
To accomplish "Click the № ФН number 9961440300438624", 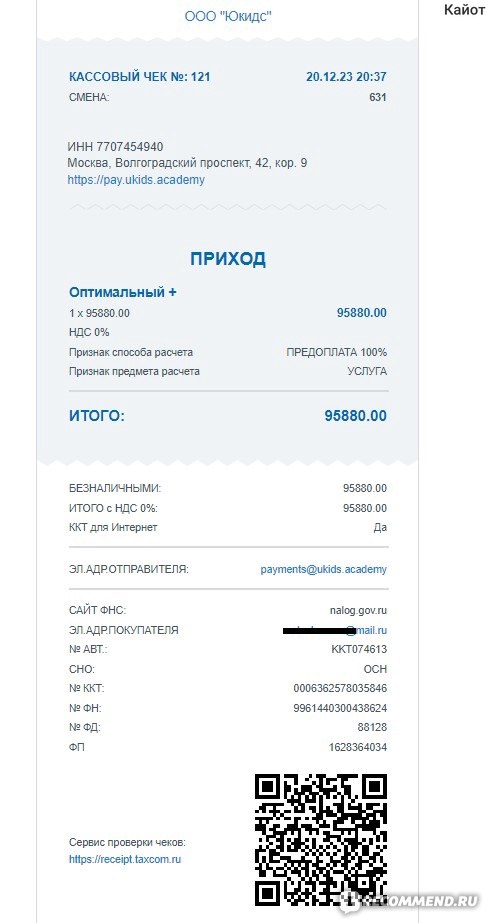I will tap(340, 708).
